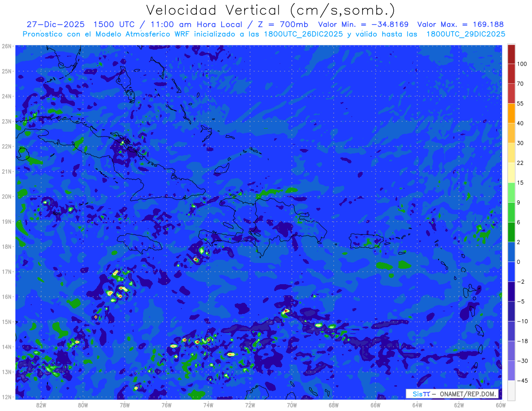Click the "1800UTC_29DIC2025" valid-until time

pos(465,34)
